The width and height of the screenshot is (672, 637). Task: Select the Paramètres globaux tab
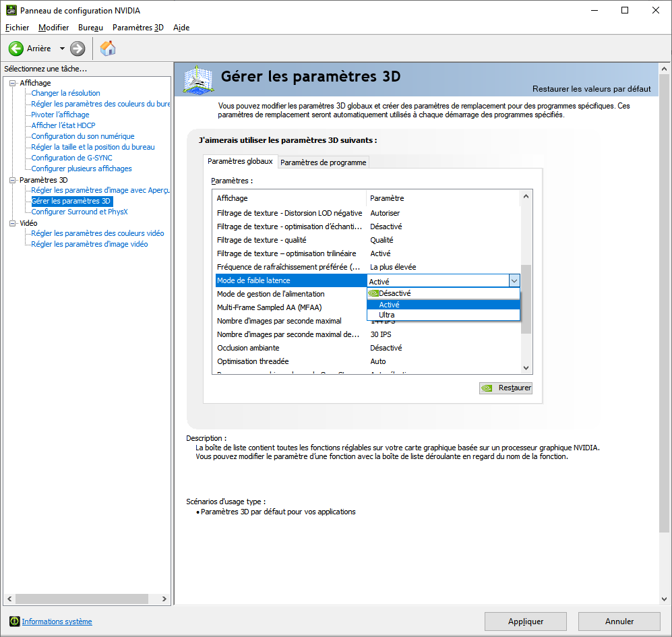pyautogui.click(x=240, y=161)
